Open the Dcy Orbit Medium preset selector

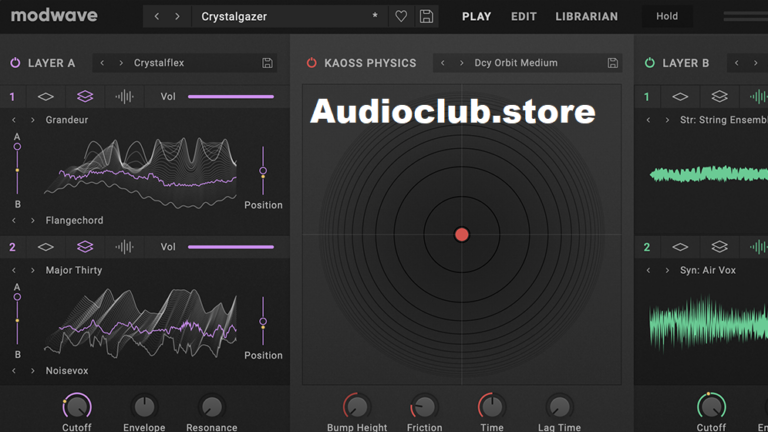click(x=516, y=63)
